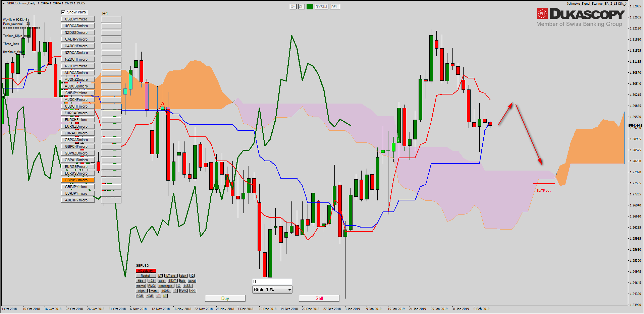Expand the GBPUSDmicro chart title arrow

pos(4,3)
